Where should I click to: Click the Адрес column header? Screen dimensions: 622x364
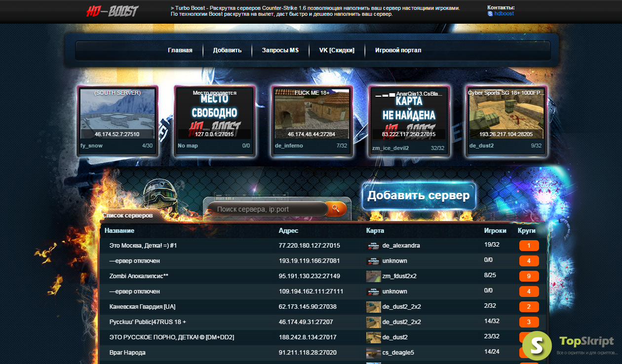tap(289, 230)
